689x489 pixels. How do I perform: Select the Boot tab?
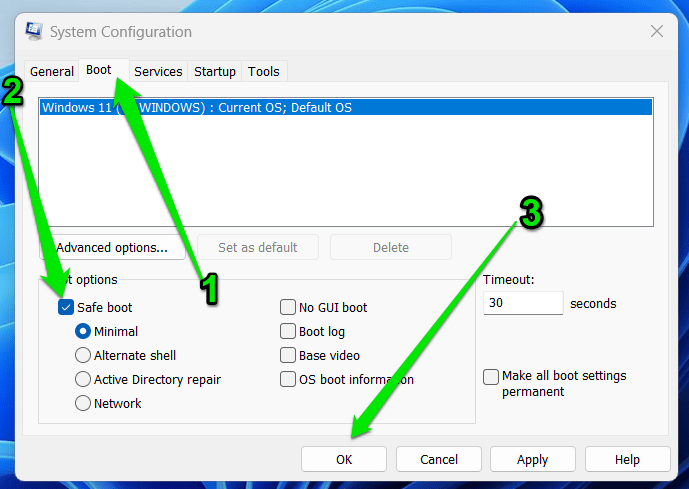(104, 70)
